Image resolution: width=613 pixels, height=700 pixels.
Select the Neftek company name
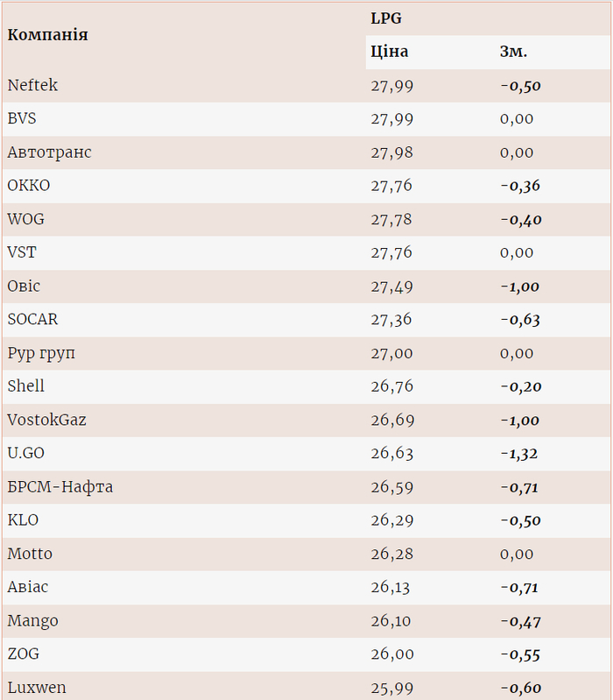[x=32, y=85]
